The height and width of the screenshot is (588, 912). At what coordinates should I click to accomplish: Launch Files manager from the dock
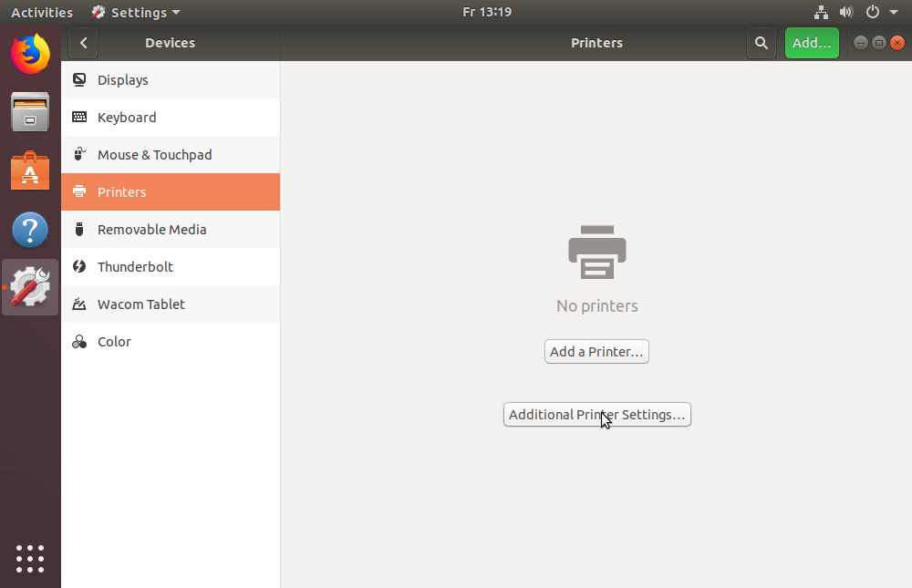(30, 113)
